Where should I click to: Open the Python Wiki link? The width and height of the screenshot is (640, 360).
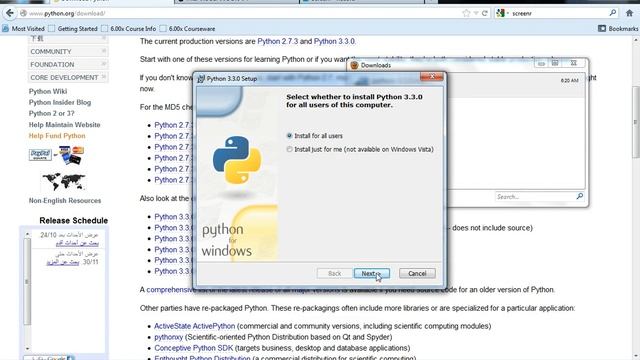click(48, 91)
